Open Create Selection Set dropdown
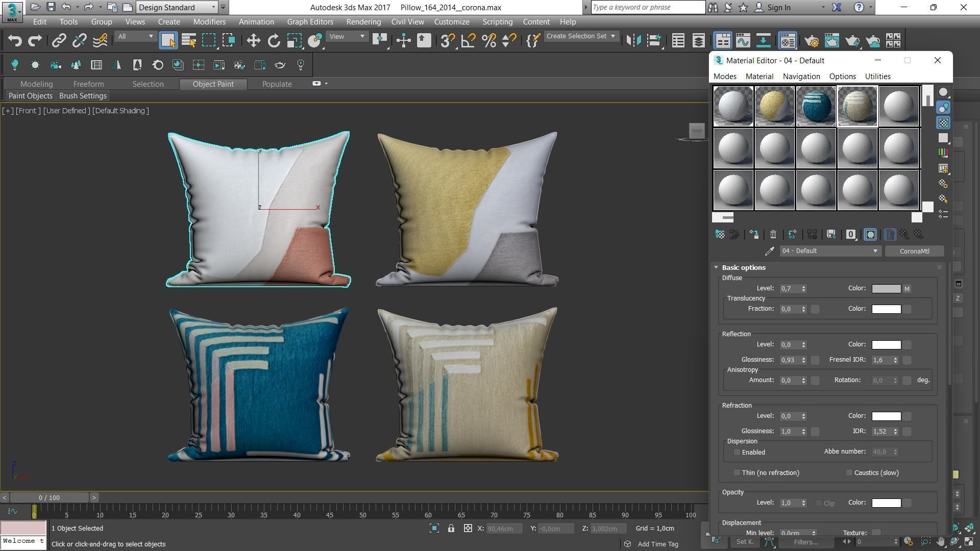The width and height of the screenshot is (980, 551). (x=581, y=36)
